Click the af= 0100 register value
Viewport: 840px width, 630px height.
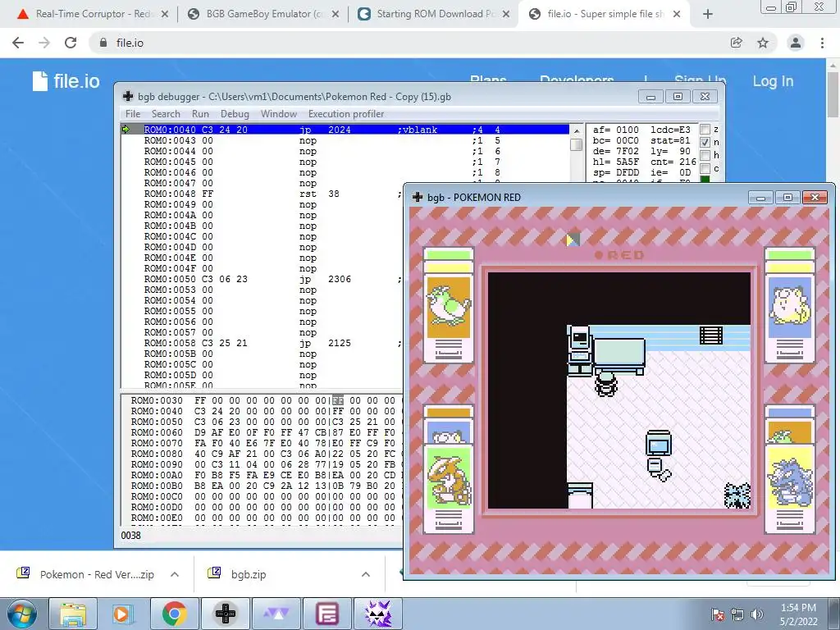point(615,130)
